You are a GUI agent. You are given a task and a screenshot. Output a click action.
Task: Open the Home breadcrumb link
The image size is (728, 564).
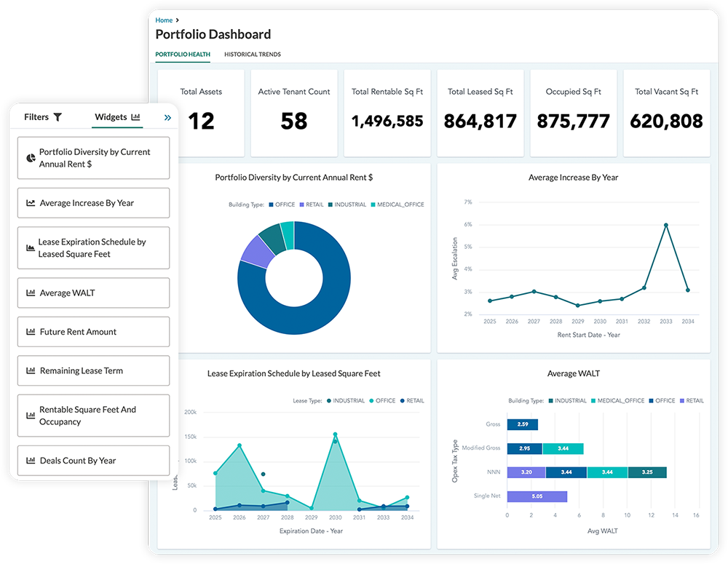(x=164, y=20)
